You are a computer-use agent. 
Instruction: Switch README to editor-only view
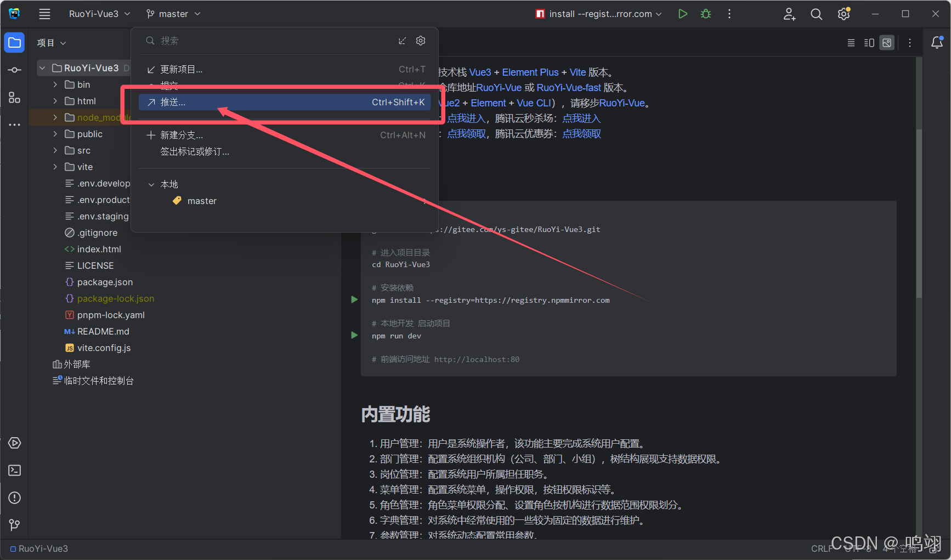pyautogui.click(x=851, y=42)
